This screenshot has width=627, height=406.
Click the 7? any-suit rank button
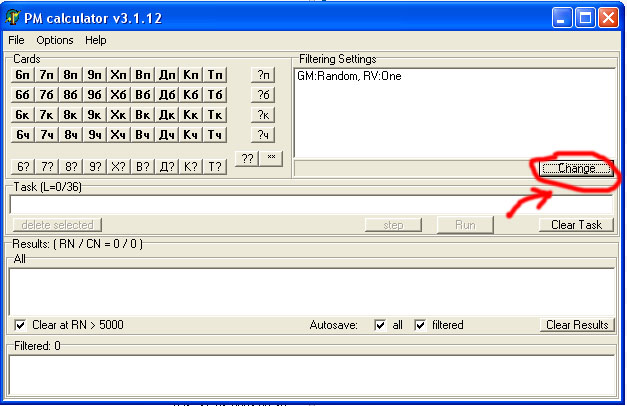[x=47, y=166]
